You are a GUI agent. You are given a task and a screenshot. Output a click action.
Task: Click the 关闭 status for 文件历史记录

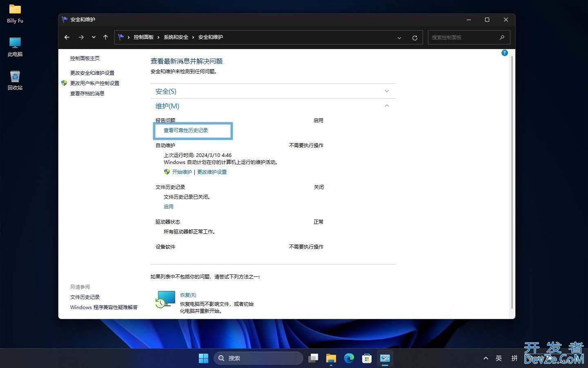pyautogui.click(x=319, y=187)
